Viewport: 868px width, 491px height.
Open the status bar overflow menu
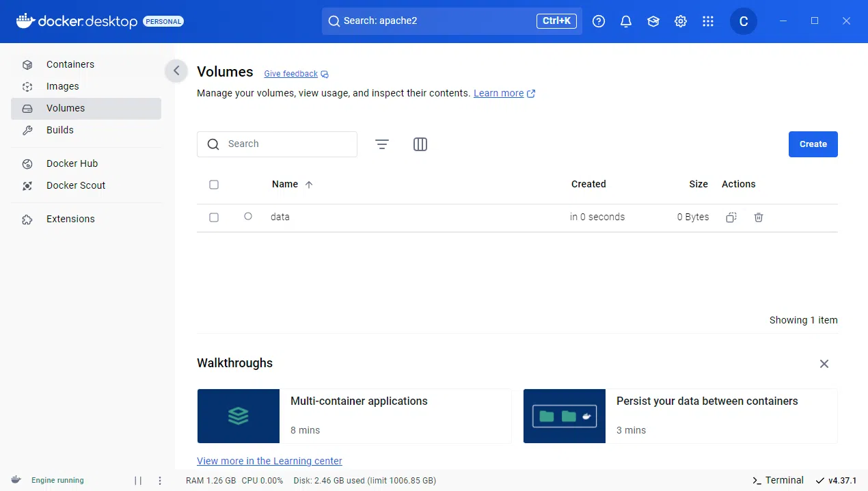[159, 480]
